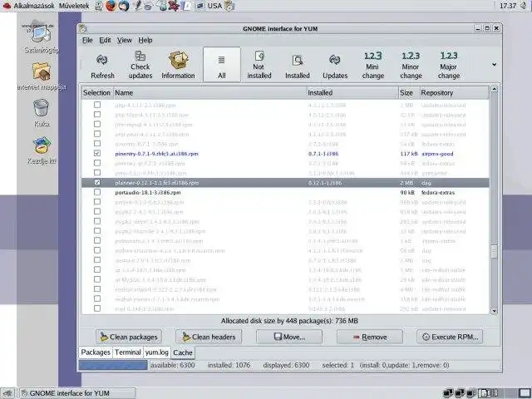Sort by the Repository column header
This screenshot has width=532, height=399.
(x=455, y=92)
